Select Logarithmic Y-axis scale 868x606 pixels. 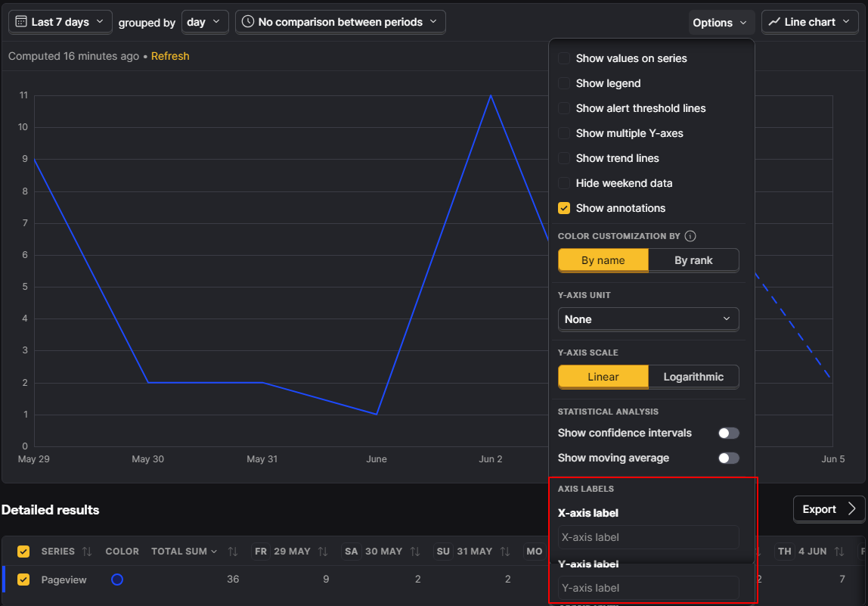click(x=693, y=377)
